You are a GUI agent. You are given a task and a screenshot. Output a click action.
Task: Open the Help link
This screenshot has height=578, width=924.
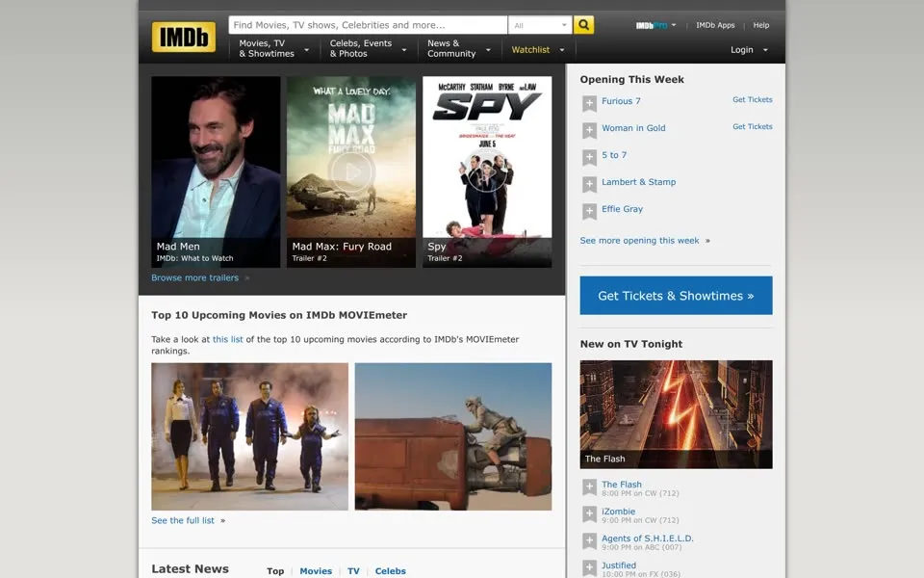(760, 25)
